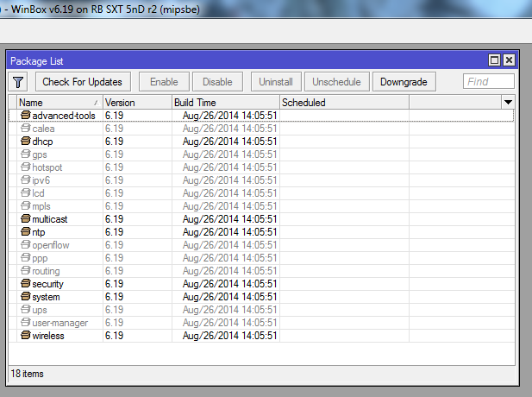The image size is (532, 397).
Task: Click the multicast package icon
Action: [x=26, y=218]
